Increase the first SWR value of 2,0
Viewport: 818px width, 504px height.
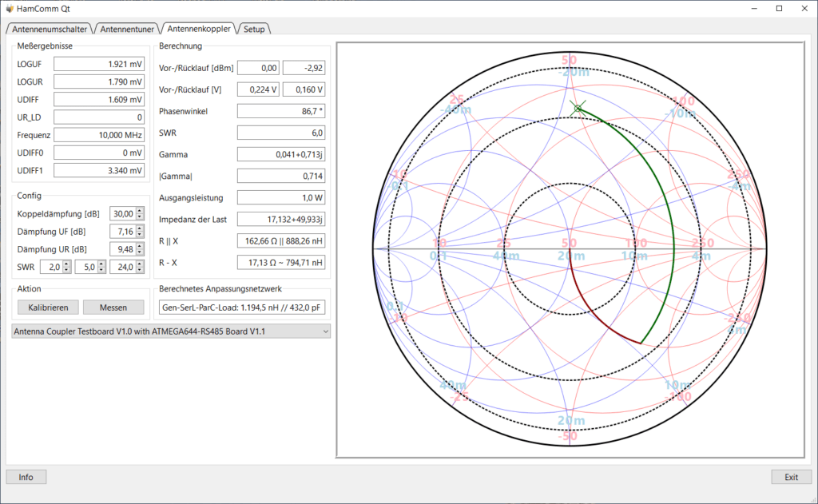pyautogui.click(x=67, y=264)
